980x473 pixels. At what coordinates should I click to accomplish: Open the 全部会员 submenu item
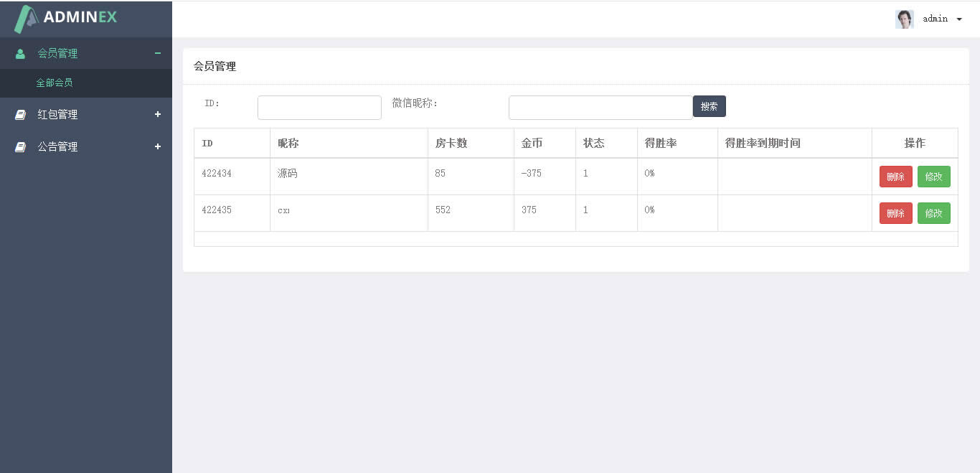click(55, 83)
